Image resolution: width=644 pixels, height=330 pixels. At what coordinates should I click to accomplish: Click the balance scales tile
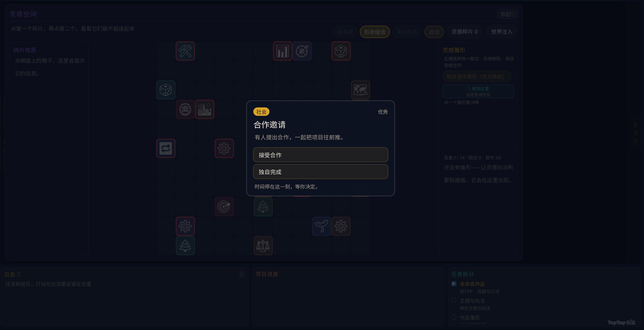pos(263,246)
